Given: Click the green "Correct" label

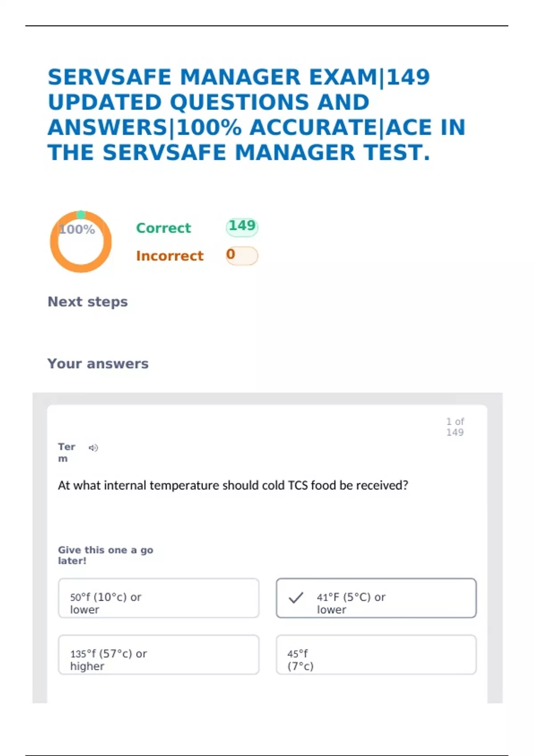Looking at the screenshot, I should pos(163,228).
